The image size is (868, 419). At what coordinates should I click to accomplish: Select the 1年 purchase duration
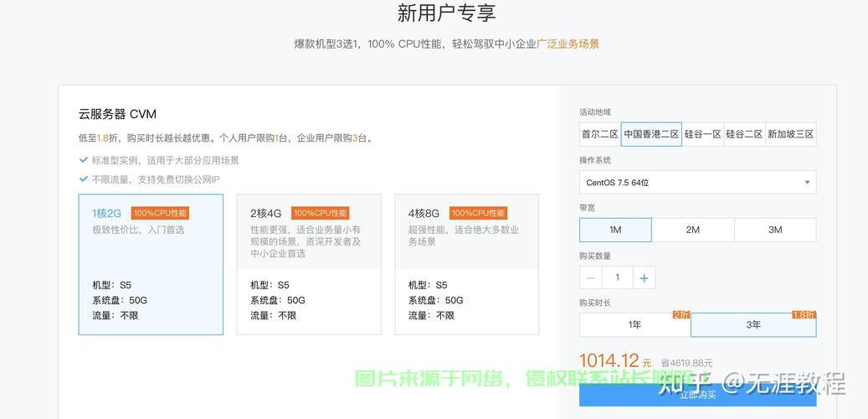pos(635,325)
